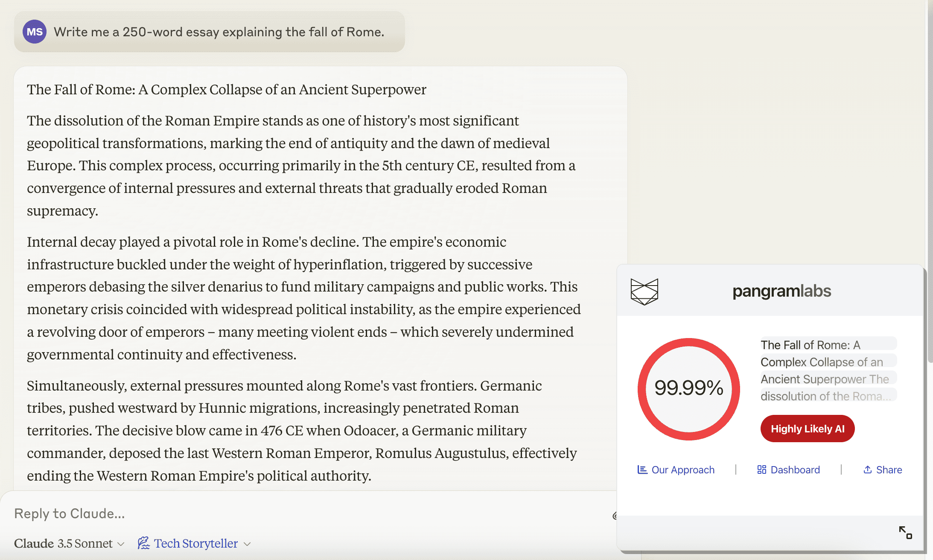Click the pangramlabs header title
Viewport: 933px width, 560px height.
pos(781,291)
